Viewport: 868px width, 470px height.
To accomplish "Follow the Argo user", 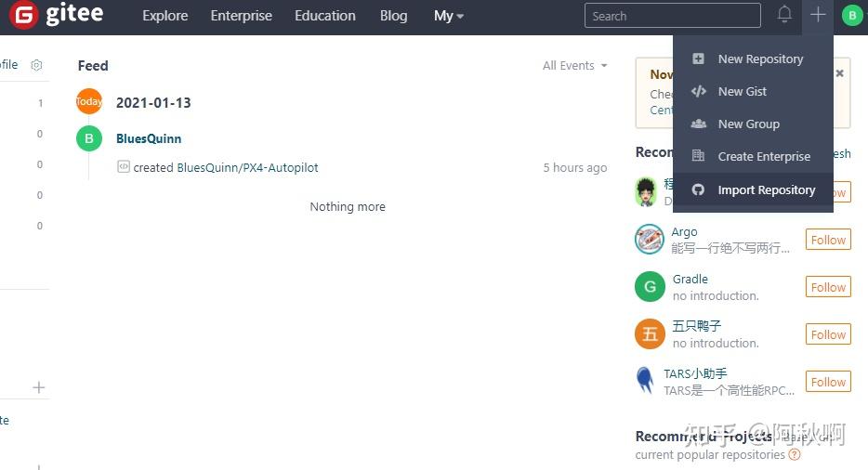I will point(827,240).
